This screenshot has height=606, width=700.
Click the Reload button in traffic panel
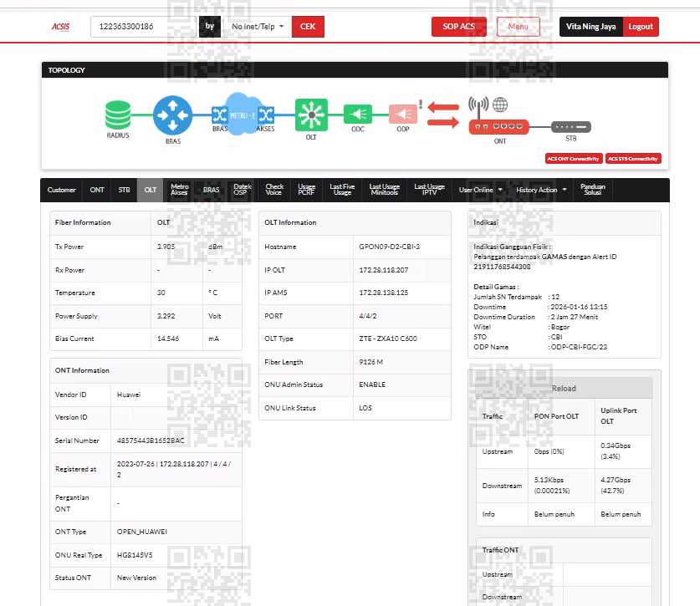pos(564,388)
